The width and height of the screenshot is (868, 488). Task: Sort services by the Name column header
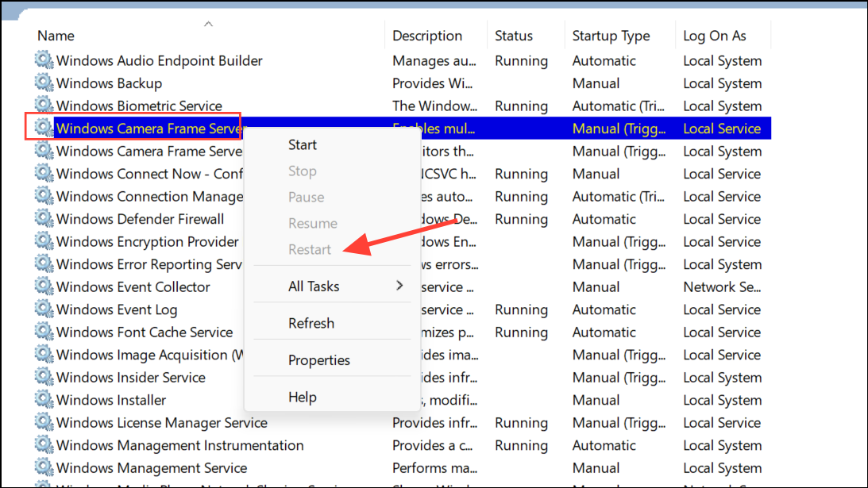tap(56, 36)
